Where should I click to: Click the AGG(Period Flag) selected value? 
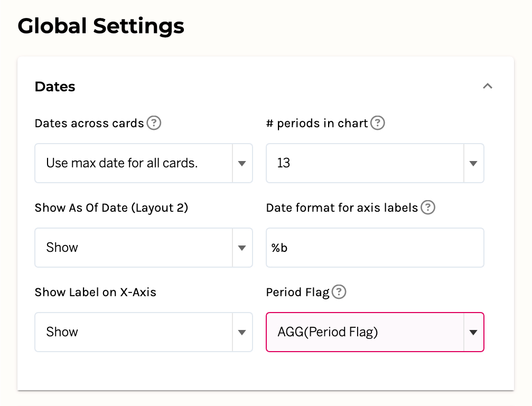pyautogui.click(x=328, y=332)
